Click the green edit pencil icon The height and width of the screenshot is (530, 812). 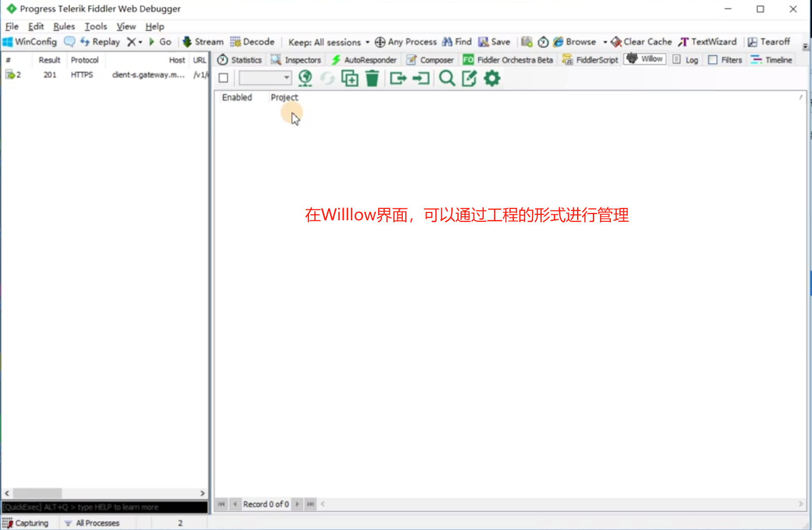pos(469,78)
